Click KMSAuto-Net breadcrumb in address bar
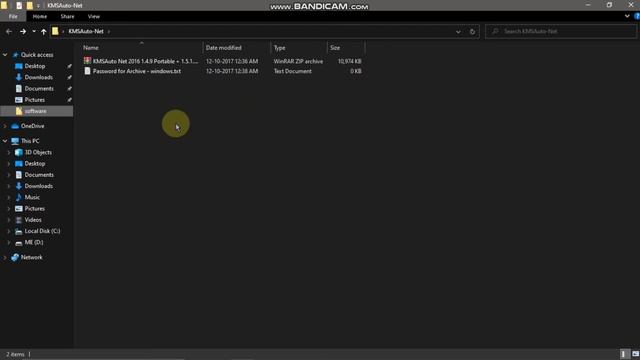 [86, 31]
